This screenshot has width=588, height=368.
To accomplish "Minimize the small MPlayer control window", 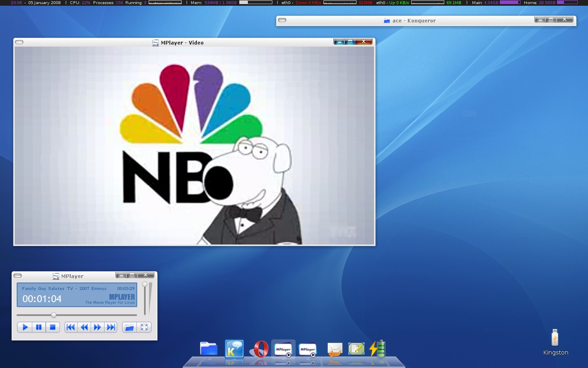I will 121,275.
